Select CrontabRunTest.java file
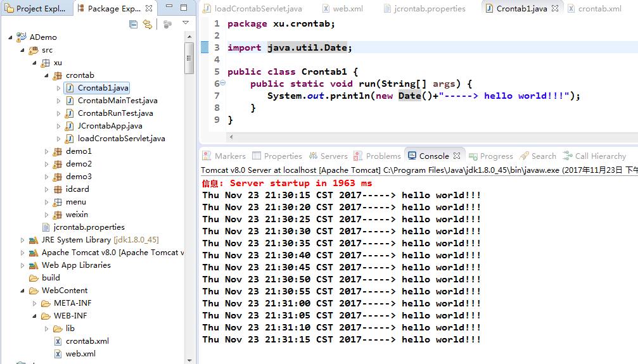 pos(115,113)
